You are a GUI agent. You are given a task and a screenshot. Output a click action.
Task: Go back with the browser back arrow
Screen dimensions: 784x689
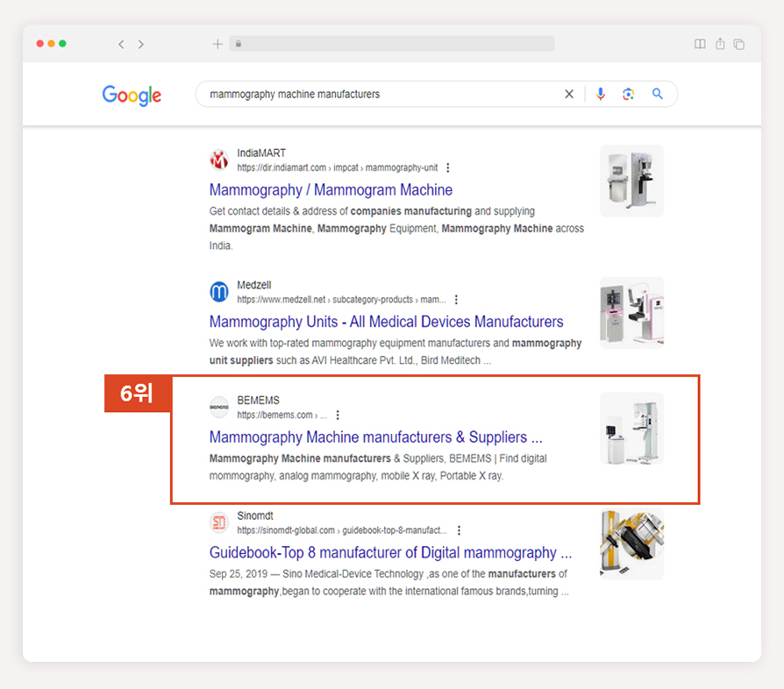(x=121, y=44)
